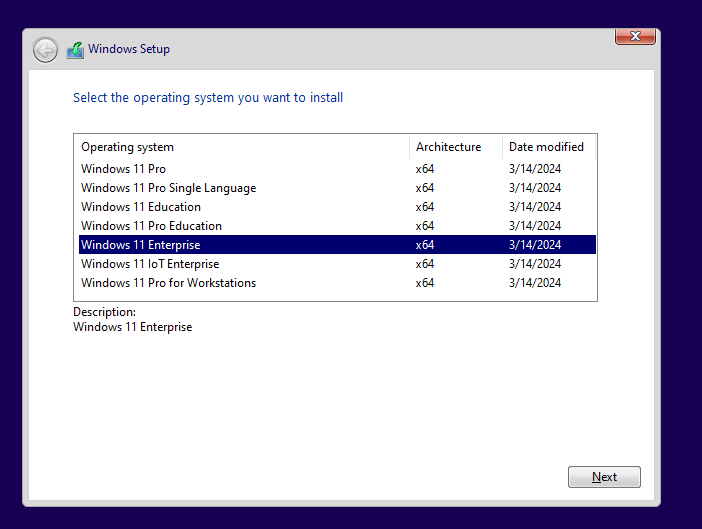Click the Windows Setup title text
This screenshot has height=529, width=702.
[129, 49]
